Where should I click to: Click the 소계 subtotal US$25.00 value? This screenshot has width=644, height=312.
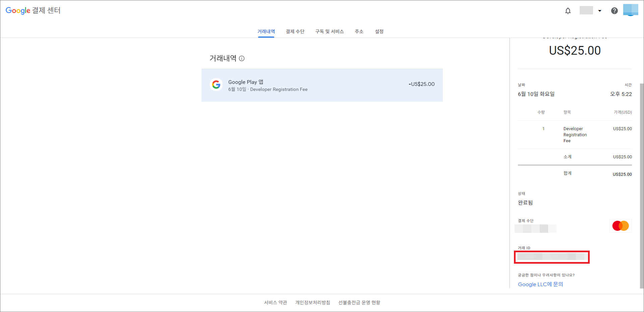click(x=623, y=157)
